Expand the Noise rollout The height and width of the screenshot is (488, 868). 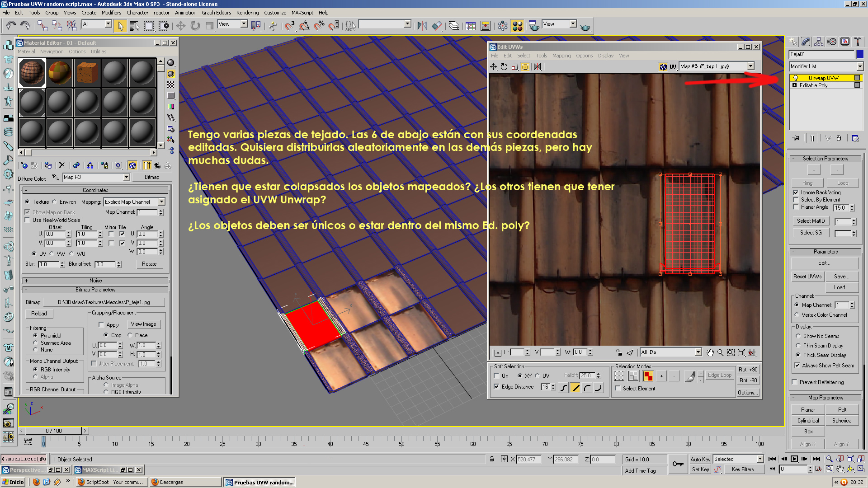point(95,281)
